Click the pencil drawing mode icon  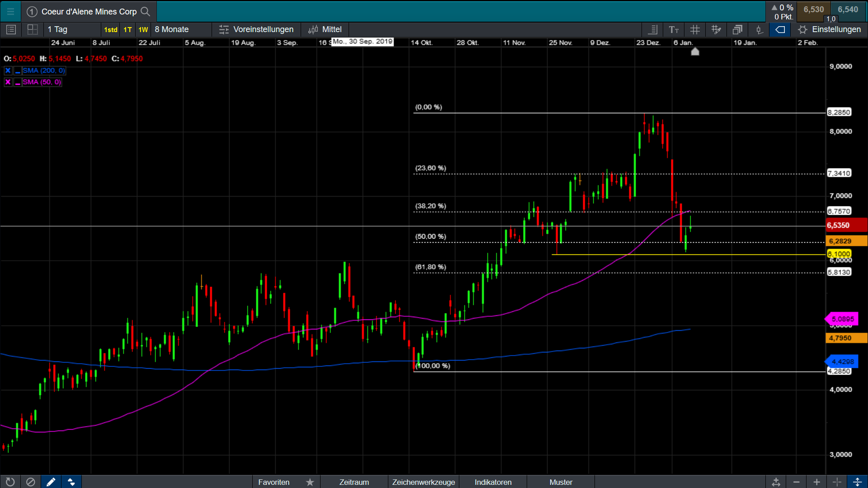(x=51, y=482)
